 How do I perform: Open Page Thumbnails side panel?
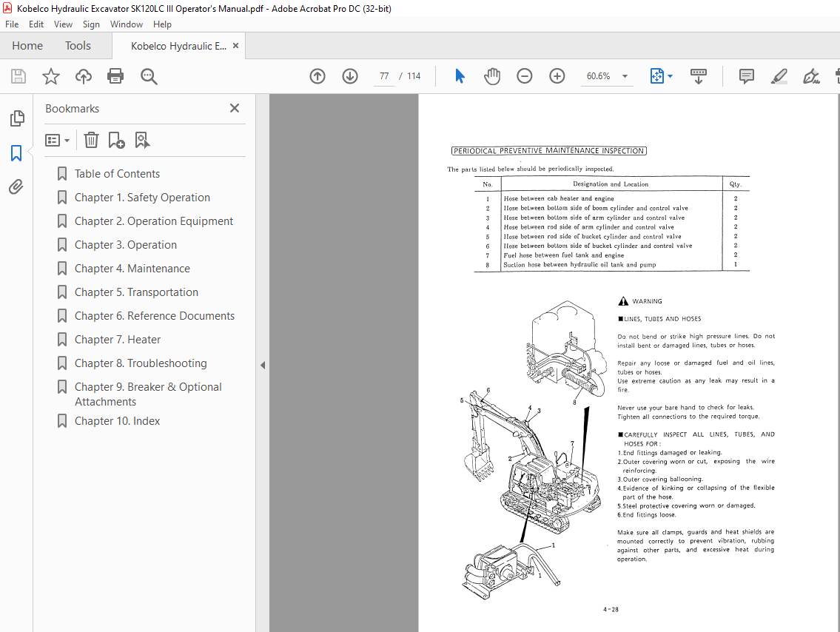pos(16,118)
